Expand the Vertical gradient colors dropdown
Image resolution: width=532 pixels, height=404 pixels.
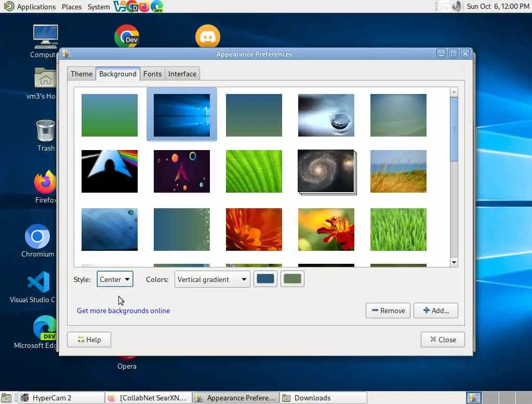pyautogui.click(x=212, y=279)
